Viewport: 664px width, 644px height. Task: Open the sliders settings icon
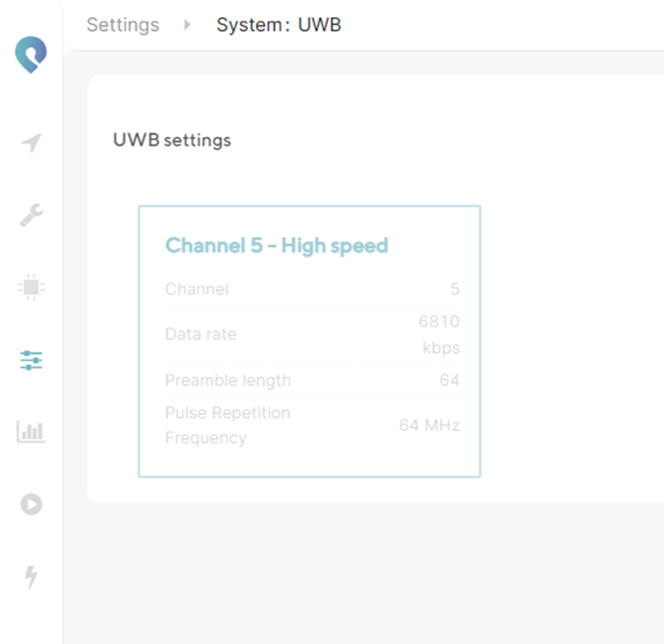click(x=31, y=360)
